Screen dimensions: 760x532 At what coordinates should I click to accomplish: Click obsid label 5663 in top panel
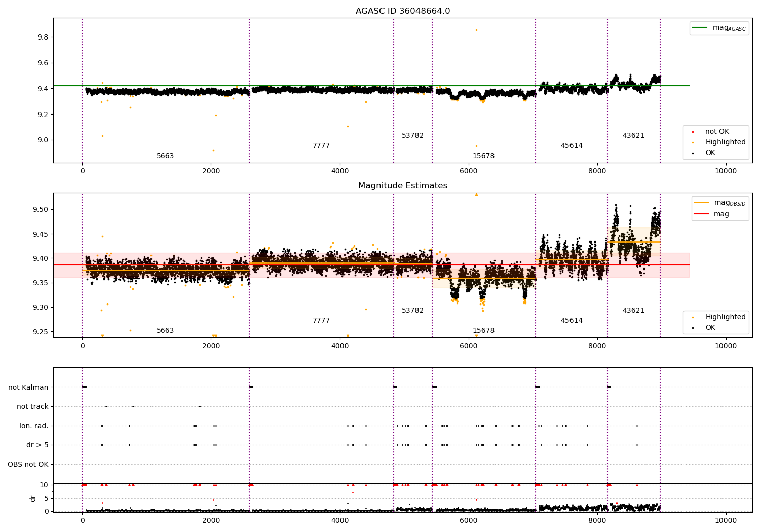[x=165, y=156]
